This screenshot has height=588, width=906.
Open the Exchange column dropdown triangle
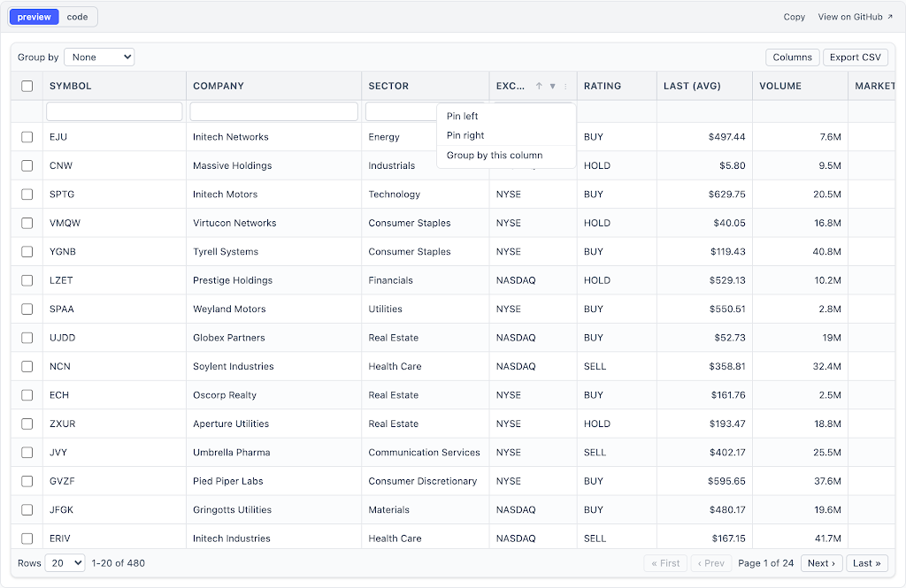pos(552,86)
